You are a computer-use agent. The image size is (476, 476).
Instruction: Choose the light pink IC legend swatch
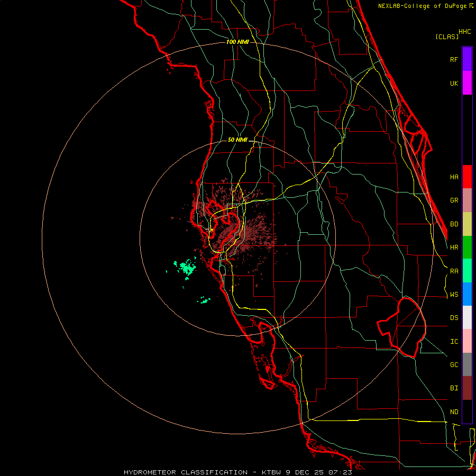click(467, 341)
